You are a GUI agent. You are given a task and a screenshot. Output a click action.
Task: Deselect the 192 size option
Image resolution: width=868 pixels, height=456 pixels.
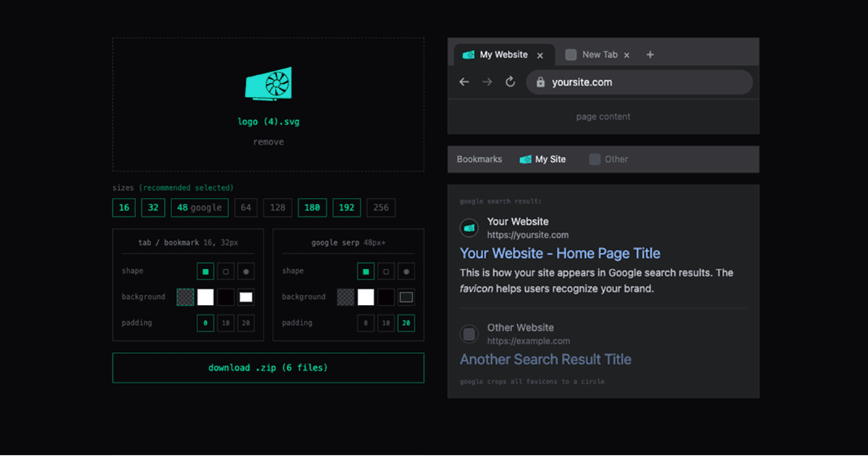click(346, 208)
